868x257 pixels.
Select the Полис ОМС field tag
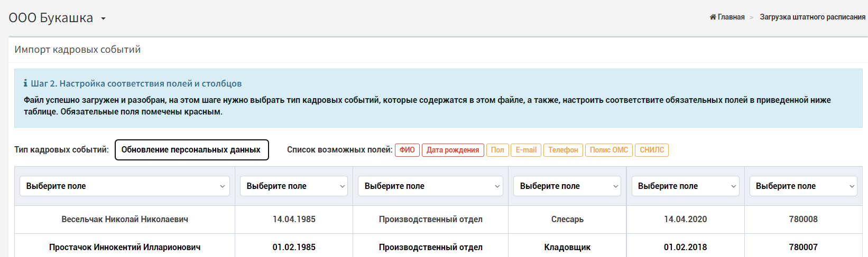click(x=609, y=150)
